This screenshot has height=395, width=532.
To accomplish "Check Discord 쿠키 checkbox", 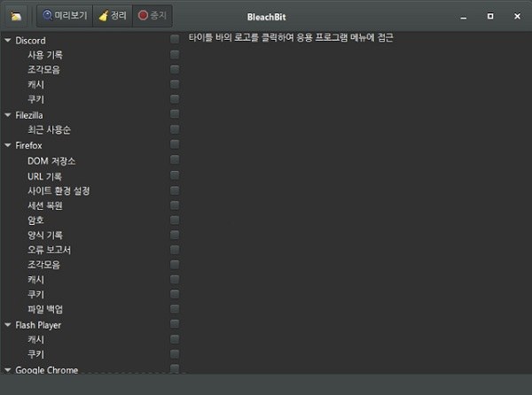I will pos(175,99).
